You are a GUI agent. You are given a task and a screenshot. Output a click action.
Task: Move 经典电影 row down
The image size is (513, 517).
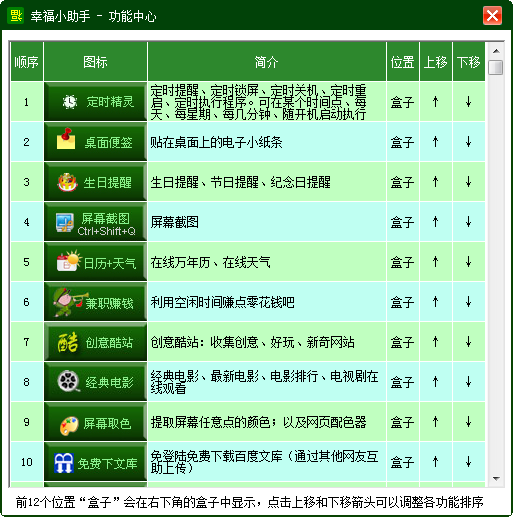coord(468,382)
